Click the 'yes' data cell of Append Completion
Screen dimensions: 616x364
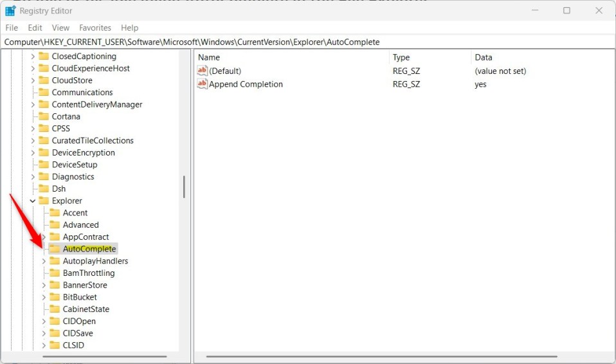(x=480, y=84)
